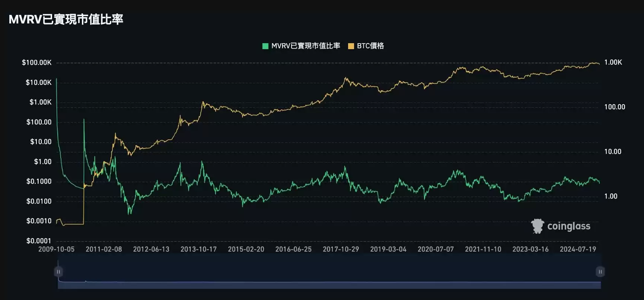Click the coinglass watermark text
This screenshot has width=644, height=300.
(568, 226)
